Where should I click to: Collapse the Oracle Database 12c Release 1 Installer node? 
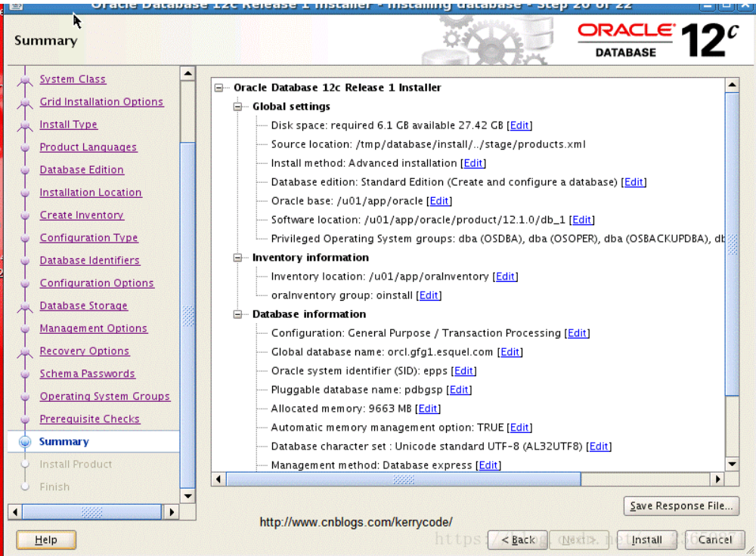[219, 88]
